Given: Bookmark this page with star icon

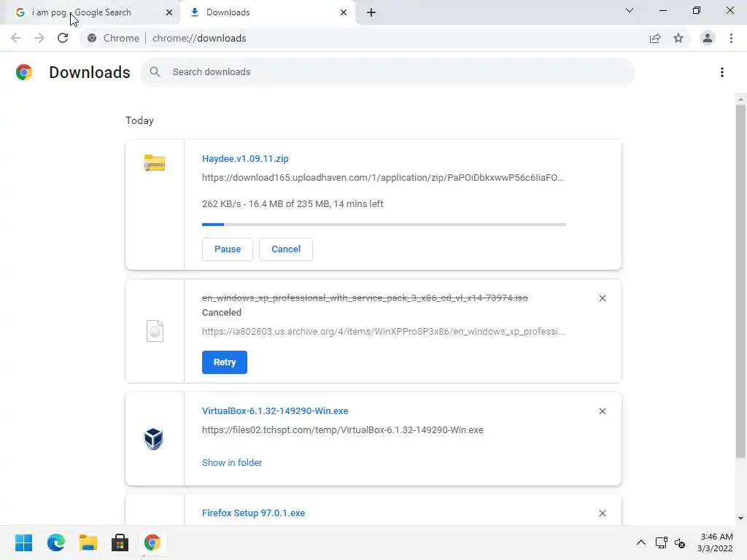Looking at the screenshot, I should click(x=678, y=38).
